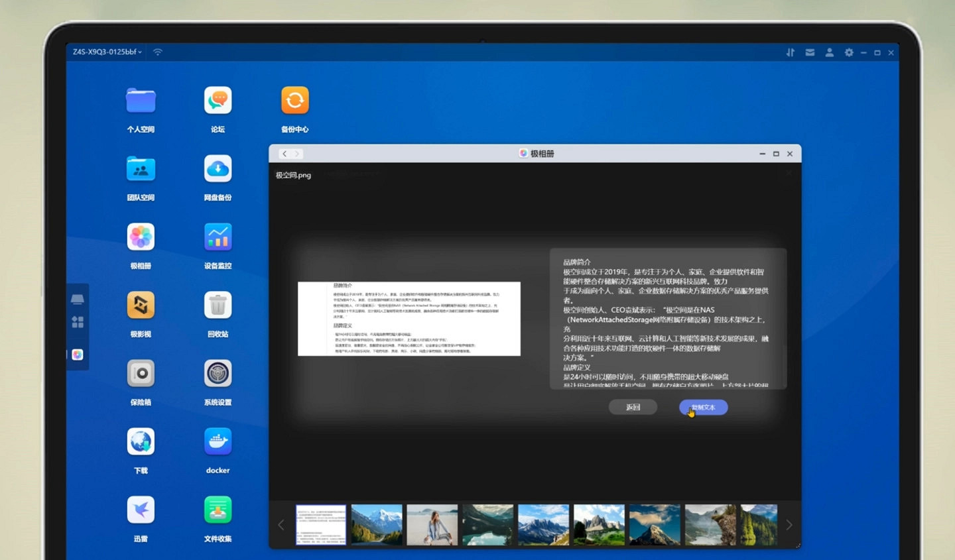Expand the Z4S-X9Q3 device name dropdown

coord(107,52)
